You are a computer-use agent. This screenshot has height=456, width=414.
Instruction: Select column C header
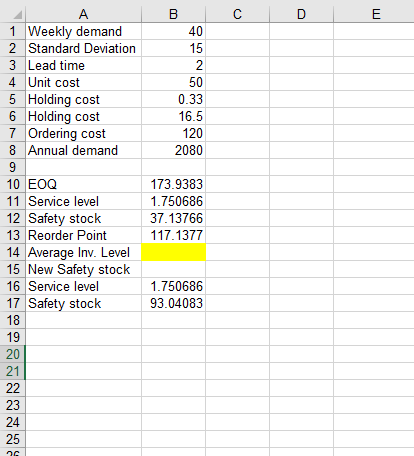[x=237, y=14]
